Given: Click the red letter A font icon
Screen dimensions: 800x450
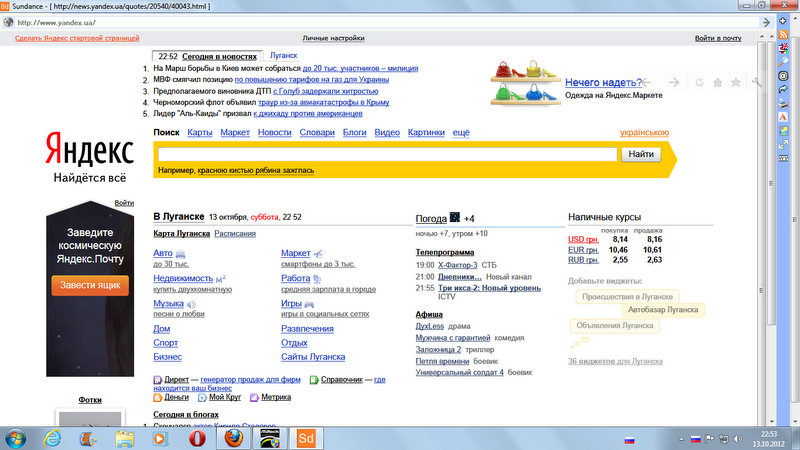Looking at the screenshot, I should pyautogui.click(x=783, y=117).
